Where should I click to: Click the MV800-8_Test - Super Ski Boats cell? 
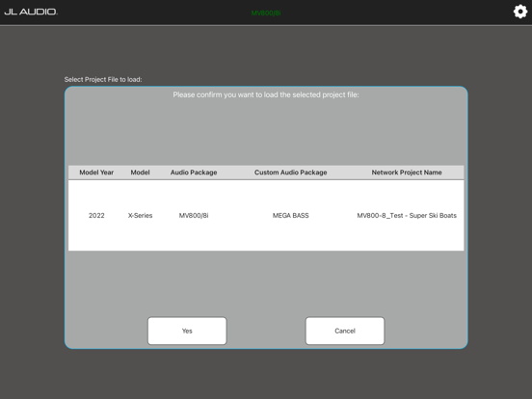pyautogui.click(x=407, y=216)
